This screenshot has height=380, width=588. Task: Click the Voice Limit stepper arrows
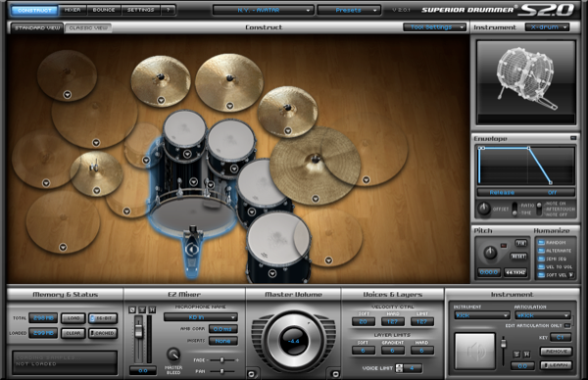400,368
